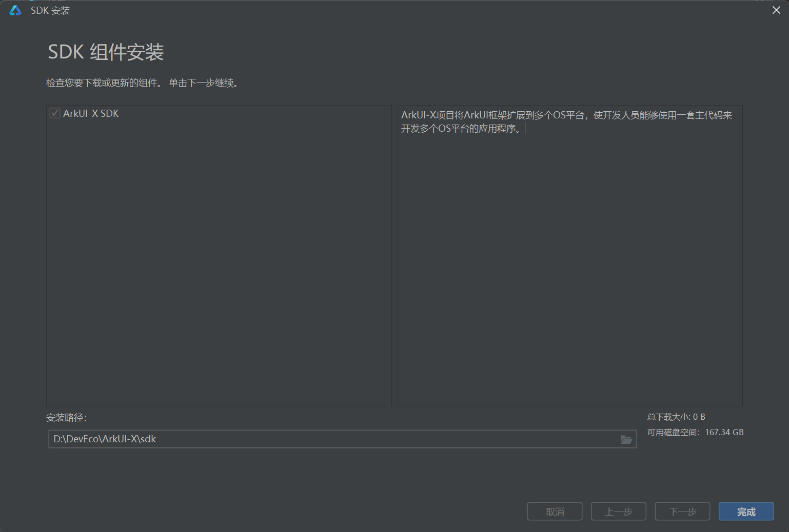The height and width of the screenshot is (532, 789).
Task: Click the 下一步 (Next) button
Action: coord(682,511)
